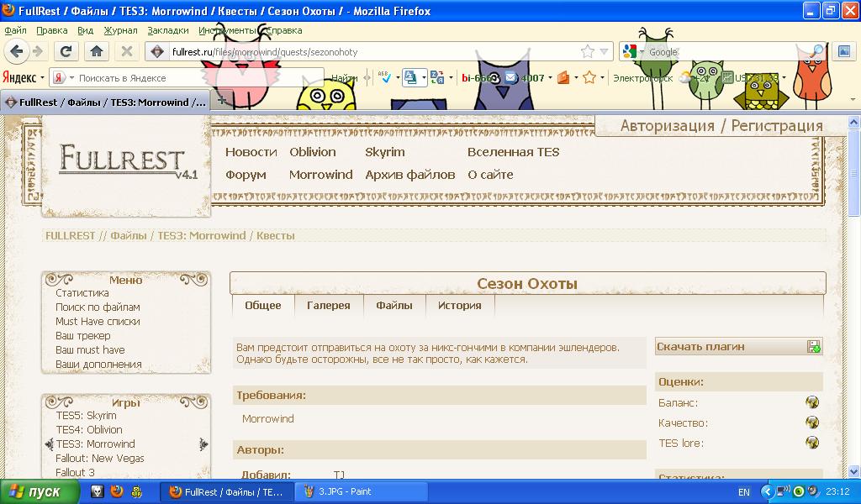Switch to the Файлы tab
The image size is (861, 504).
tap(394, 306)
